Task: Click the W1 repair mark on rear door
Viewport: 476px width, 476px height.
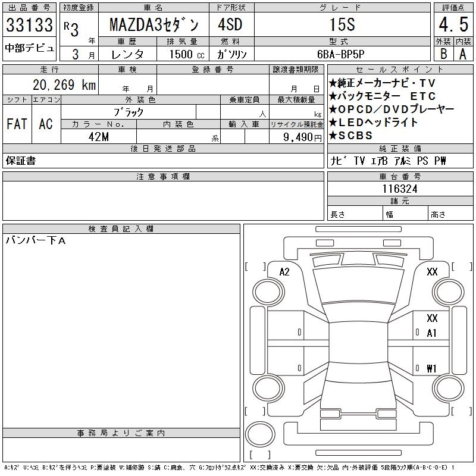Action: point(431,368)
